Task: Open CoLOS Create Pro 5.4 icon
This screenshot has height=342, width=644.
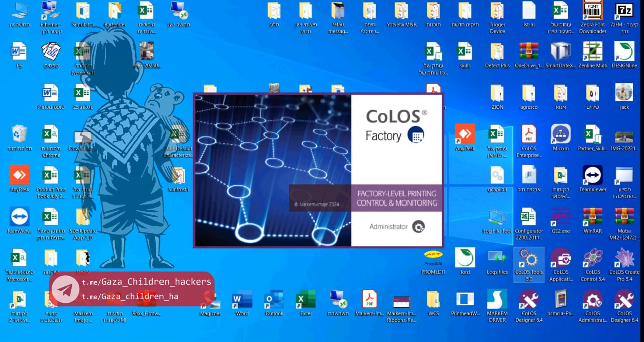Action: [x=624, y=259]
